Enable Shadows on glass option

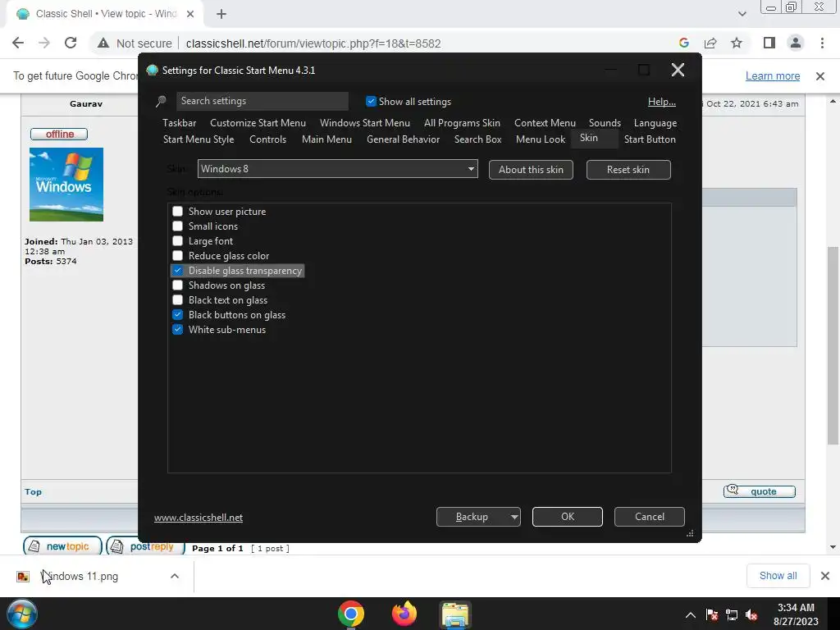177,285
